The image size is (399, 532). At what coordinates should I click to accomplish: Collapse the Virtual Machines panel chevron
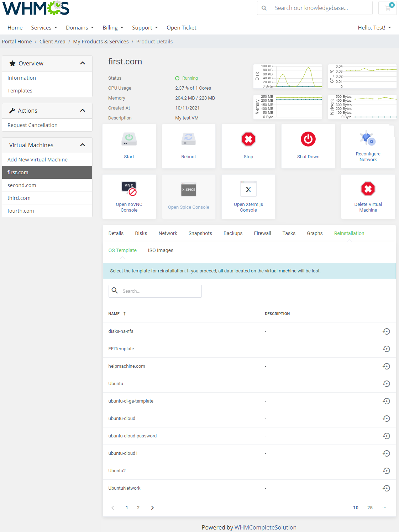(x=83, y=145)
